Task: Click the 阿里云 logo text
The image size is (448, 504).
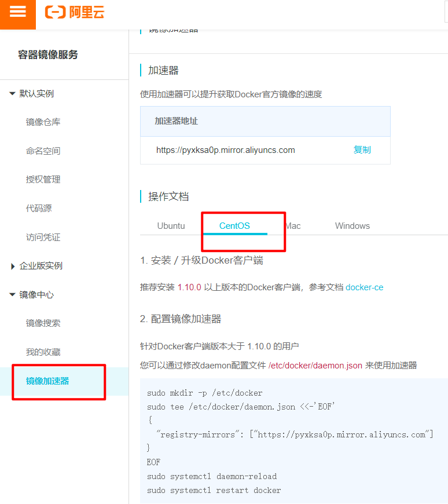Action: click(87, 12)
